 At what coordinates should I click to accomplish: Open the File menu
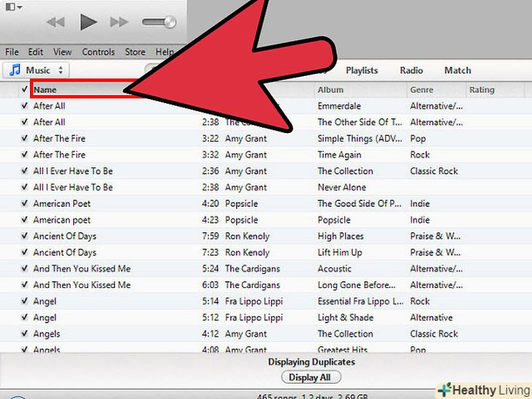click(x=12, y=52)
